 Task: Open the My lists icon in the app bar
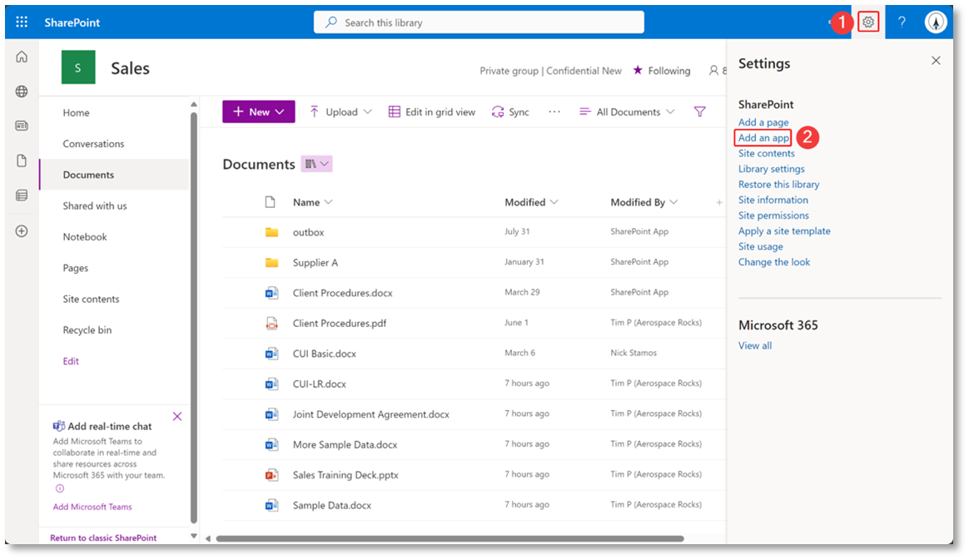click(x=22, y=196)
